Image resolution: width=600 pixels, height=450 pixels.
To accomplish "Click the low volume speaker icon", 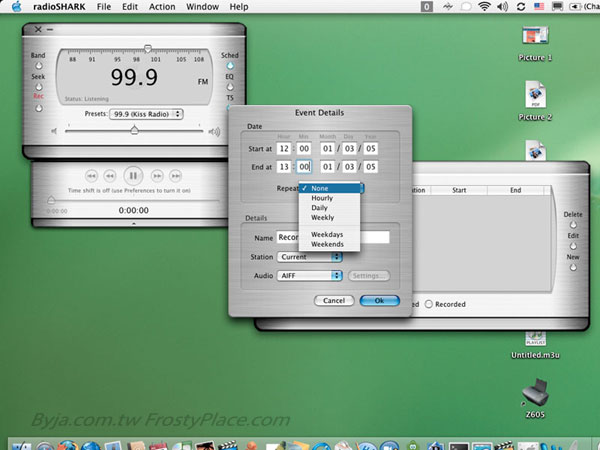I will pyautogui.click(x=54, y=131).
